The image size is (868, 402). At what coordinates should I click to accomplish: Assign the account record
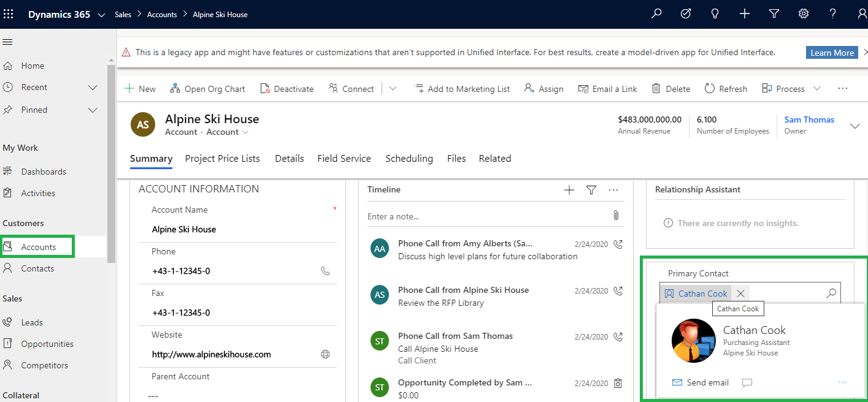pos(544,89)
